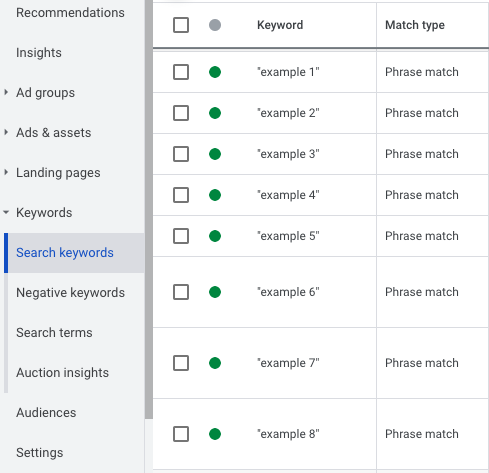The height and width of the screenshot is (473, 489).
Task: Select all keywords with the header checkbox
Action: [181, 25]
